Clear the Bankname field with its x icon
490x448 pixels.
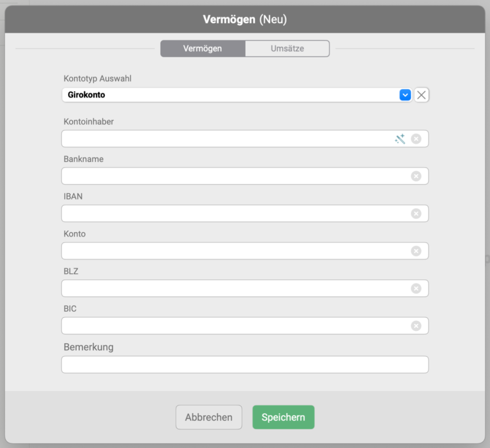pyautogui.click(x=416, y=176)
